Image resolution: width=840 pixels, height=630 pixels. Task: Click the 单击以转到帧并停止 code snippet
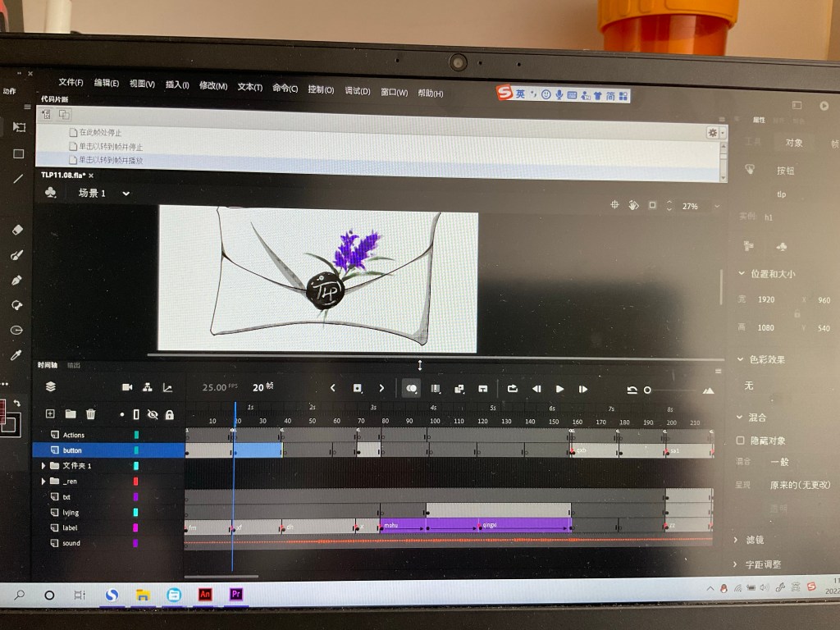tap(110, 146)
